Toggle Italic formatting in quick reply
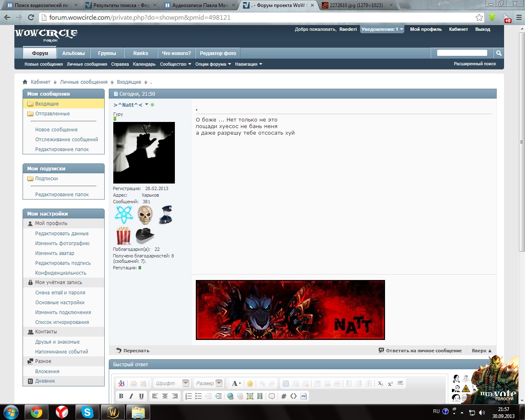 coord(131,396)
